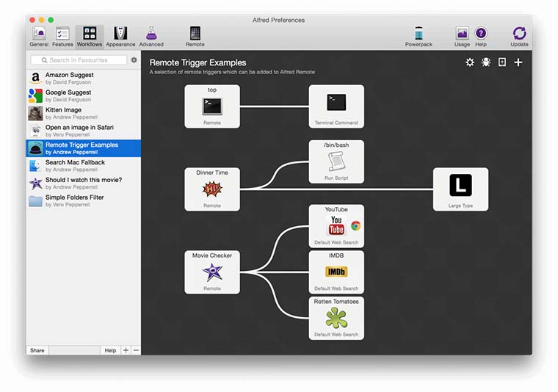Image resolution: width=558 pixels, height=392 pixels.
Task: Click the Share button
Action: 37,350
